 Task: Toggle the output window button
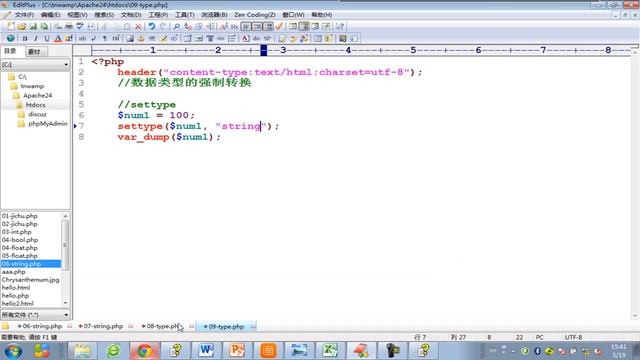point(315,27)
